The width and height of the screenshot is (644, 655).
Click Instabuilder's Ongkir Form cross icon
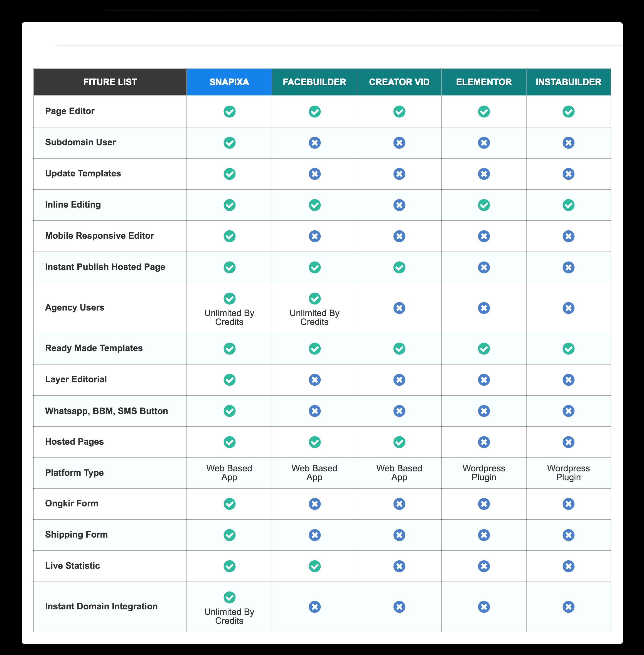568,504
